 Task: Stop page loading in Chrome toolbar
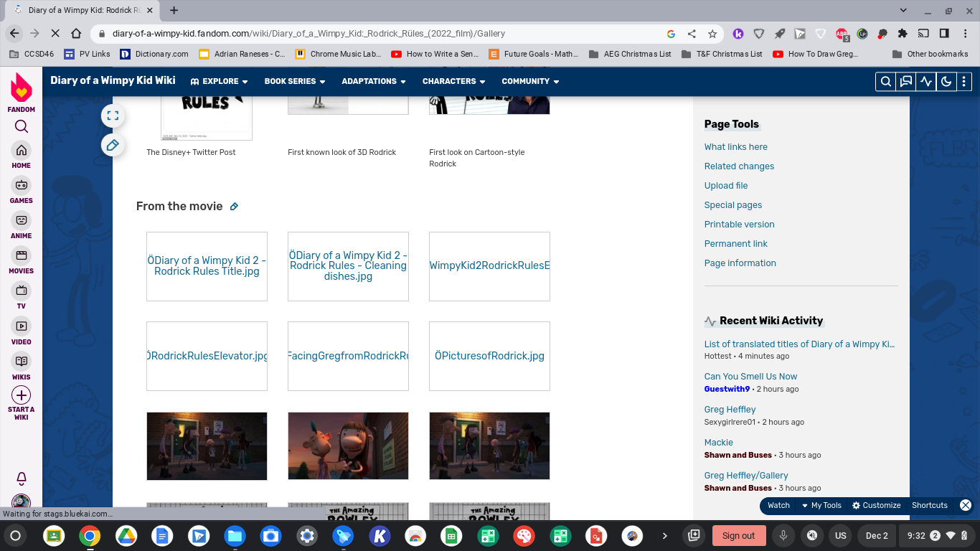(55, 34)
